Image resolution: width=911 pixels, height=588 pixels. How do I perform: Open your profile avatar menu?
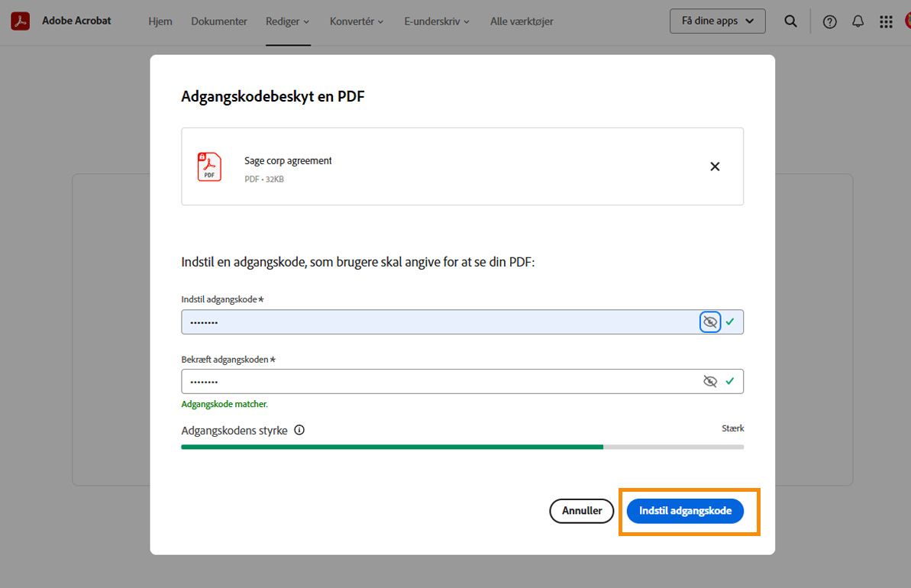click(907, 21)
